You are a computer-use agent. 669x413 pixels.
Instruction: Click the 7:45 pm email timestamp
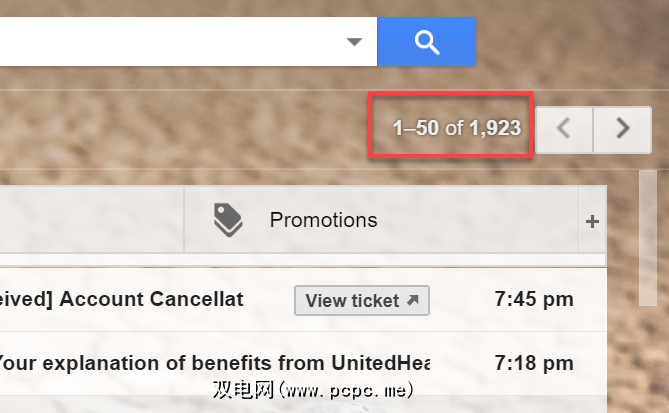tap(534, 300)
